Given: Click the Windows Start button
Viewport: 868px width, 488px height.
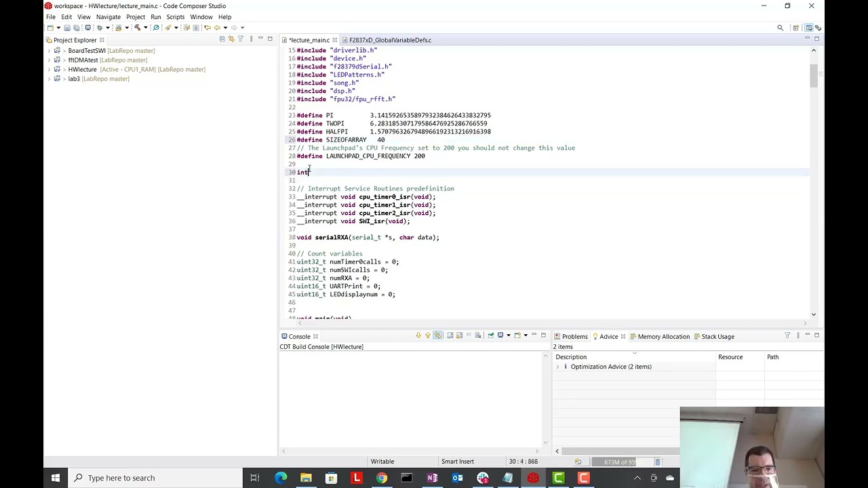Looking at the screenshot, I should coord(56,478).
